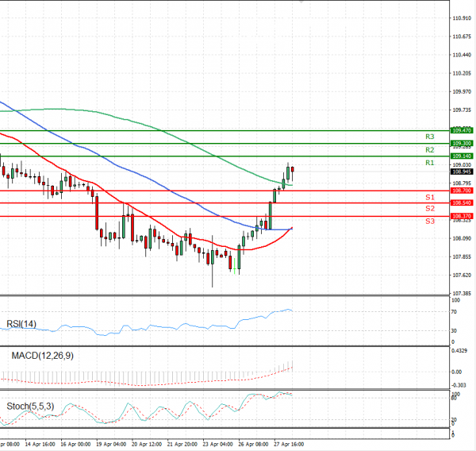
Task: Click the 107.855 price axis value
Action: pos(462,256)
